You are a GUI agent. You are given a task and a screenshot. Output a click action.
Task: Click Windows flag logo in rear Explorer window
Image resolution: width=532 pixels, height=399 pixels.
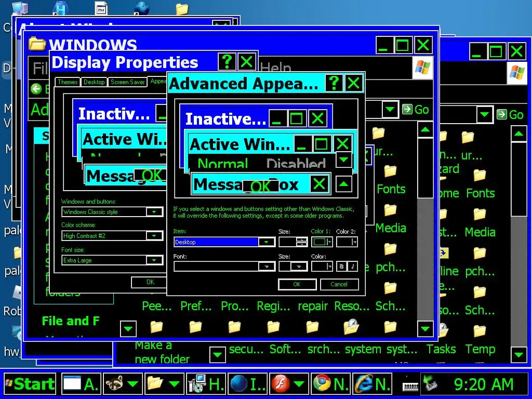tap(517, 72)
